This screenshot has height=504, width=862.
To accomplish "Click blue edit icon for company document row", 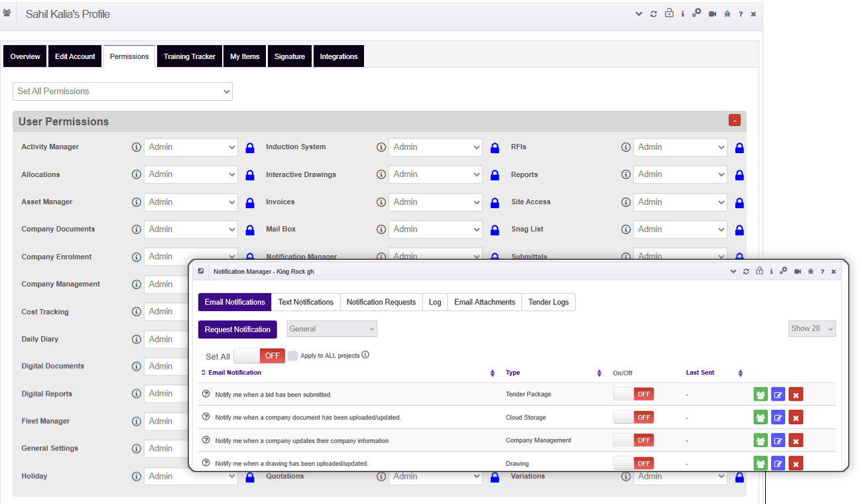I will (x=778, y=418).
